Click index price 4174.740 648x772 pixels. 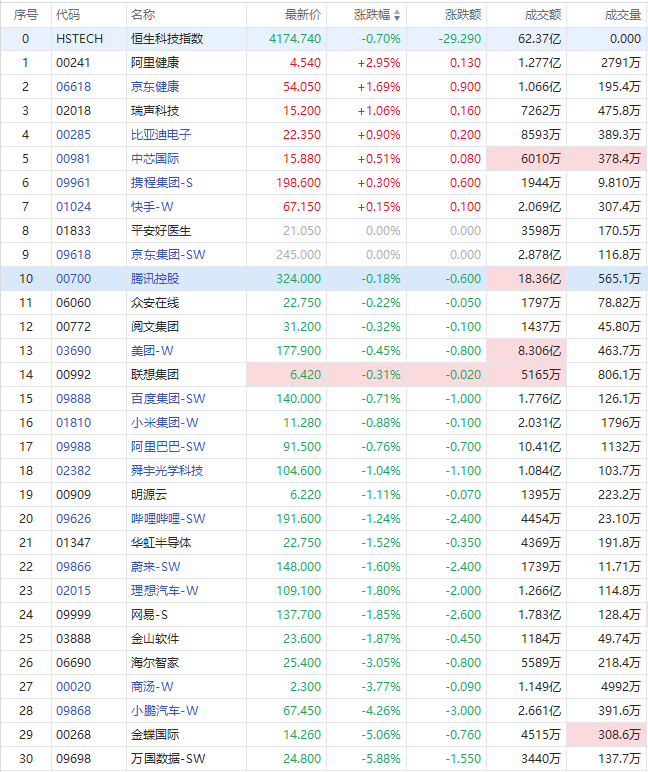[295, 39]
